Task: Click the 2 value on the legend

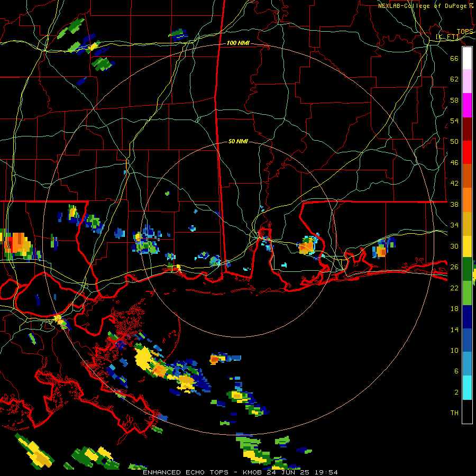Action: tap(456, 392)
